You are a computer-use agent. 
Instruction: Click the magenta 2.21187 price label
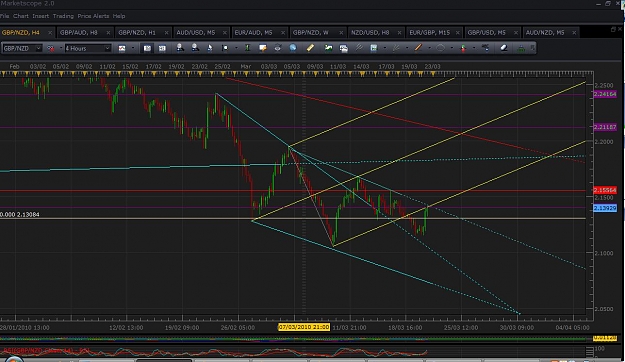(605, 127)
